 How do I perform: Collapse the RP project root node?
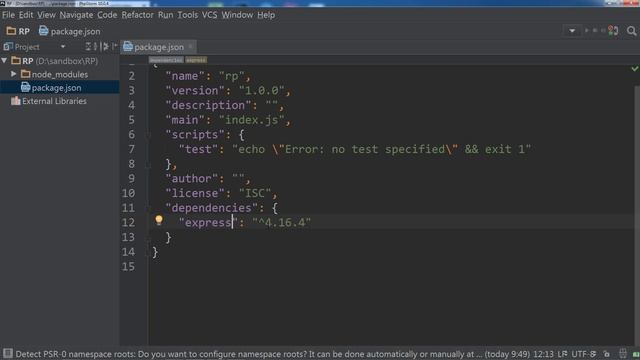[x=4, y=61]
